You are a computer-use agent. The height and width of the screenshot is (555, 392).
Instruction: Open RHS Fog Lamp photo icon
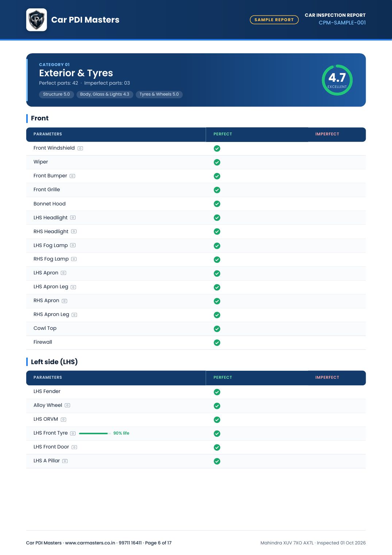click(74, 259)
